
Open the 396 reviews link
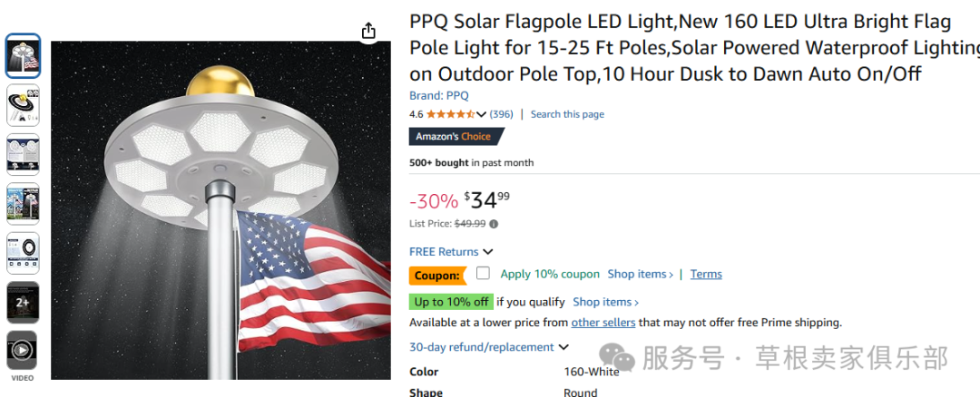(502, 114)
